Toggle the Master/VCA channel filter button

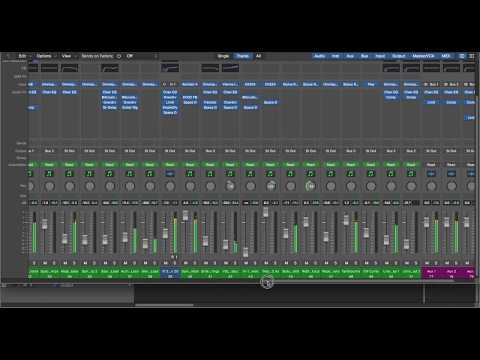423,56
